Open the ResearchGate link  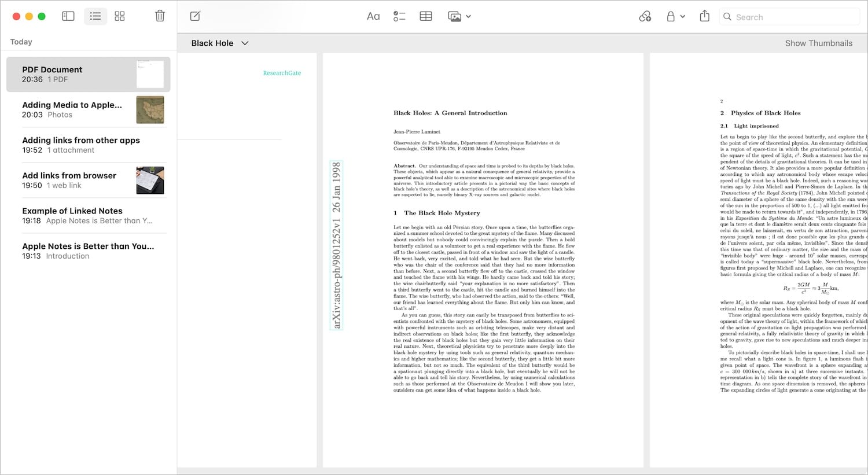282,73
